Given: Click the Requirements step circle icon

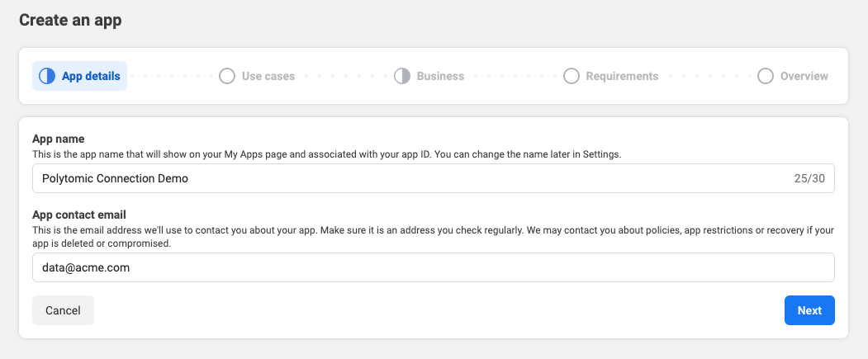Looking at the screenshot, I should click(572, 76).
